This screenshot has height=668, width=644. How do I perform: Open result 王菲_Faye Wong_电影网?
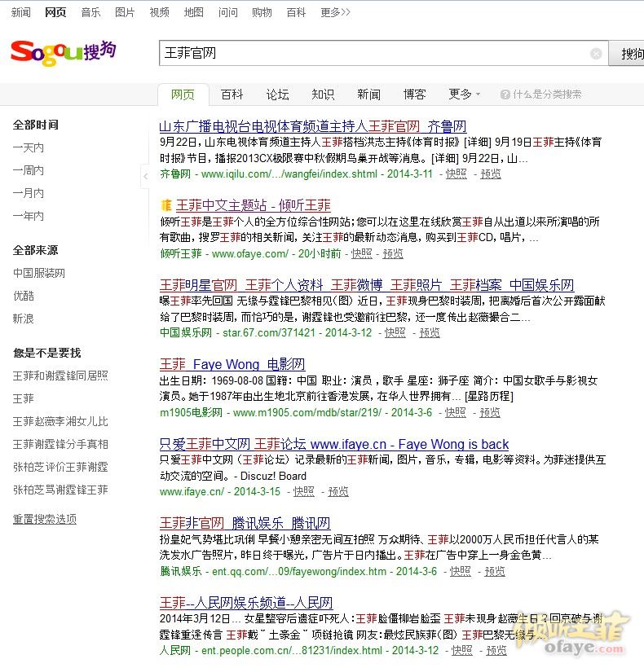[232, 364]
